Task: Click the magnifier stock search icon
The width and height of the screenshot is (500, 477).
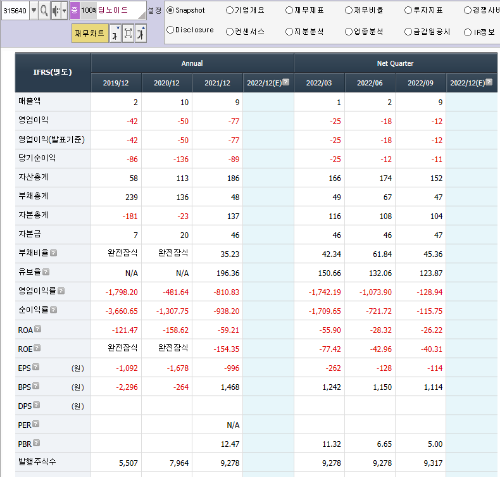Action: pos(44,11)
